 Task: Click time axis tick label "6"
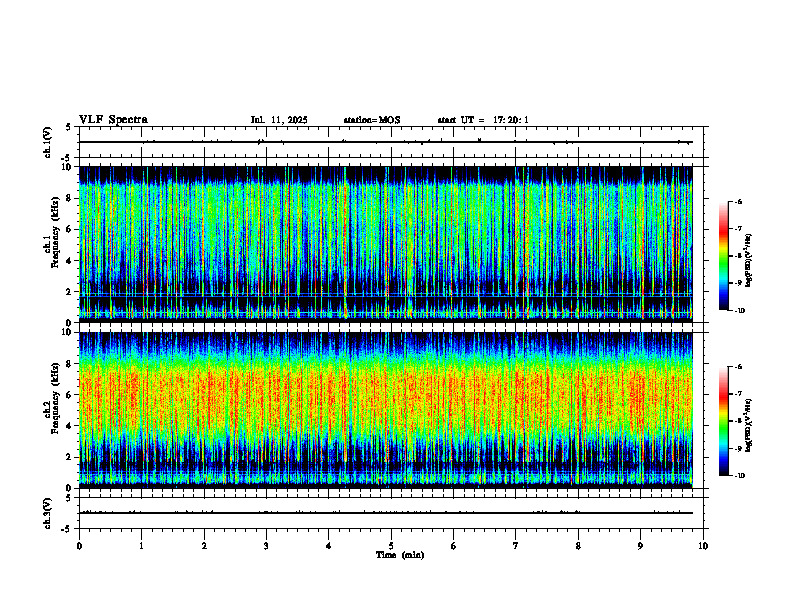click(x=454, y=546)
